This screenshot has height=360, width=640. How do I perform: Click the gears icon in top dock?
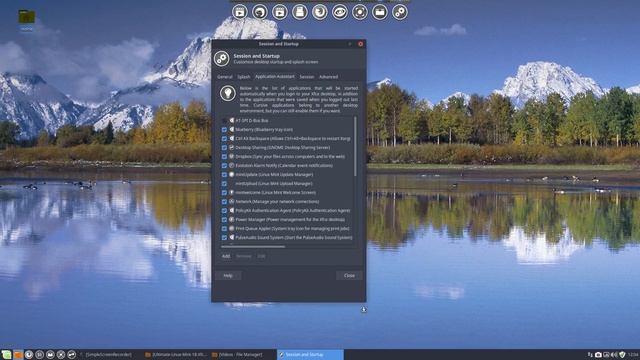(x=400, y=12)
